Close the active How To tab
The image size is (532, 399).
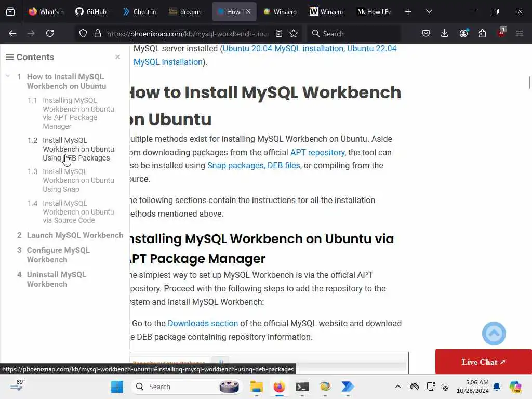(248, 11)
